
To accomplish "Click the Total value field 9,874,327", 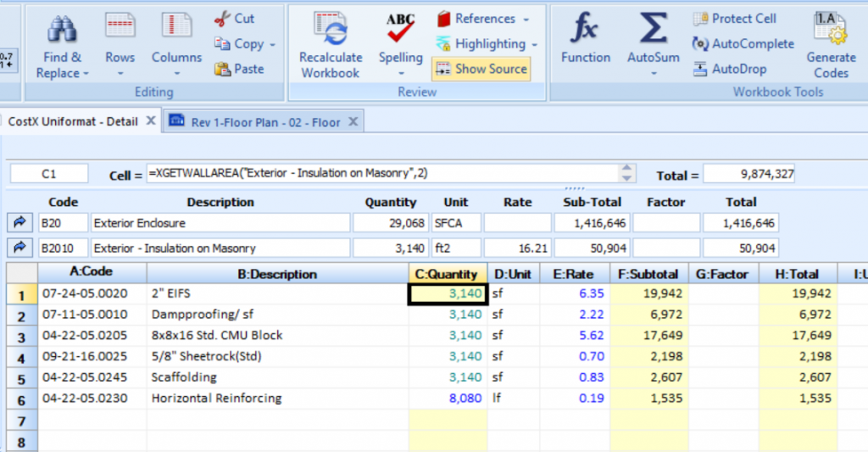I will pos(748,175).
